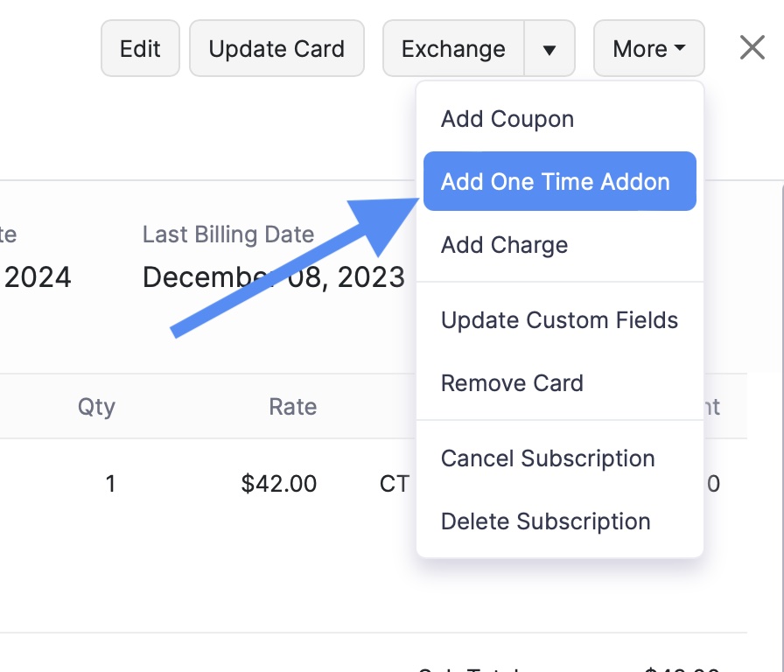Click the Last Billing Date label

pos(227,234)
